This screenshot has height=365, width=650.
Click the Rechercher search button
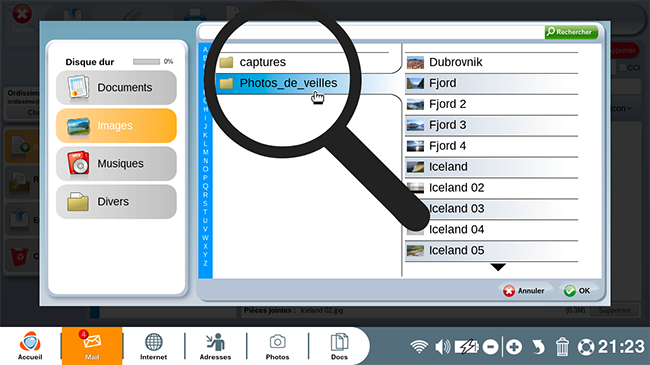(x=571, y=32)
